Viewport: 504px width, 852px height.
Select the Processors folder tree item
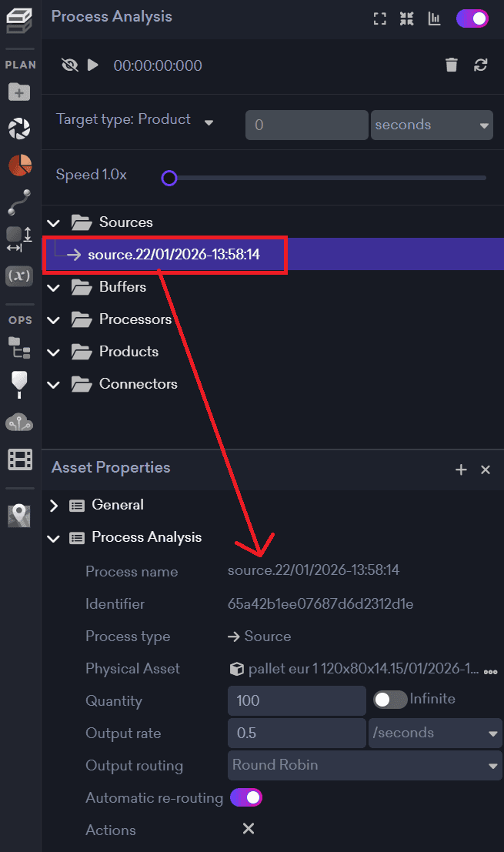pos(135,319)
